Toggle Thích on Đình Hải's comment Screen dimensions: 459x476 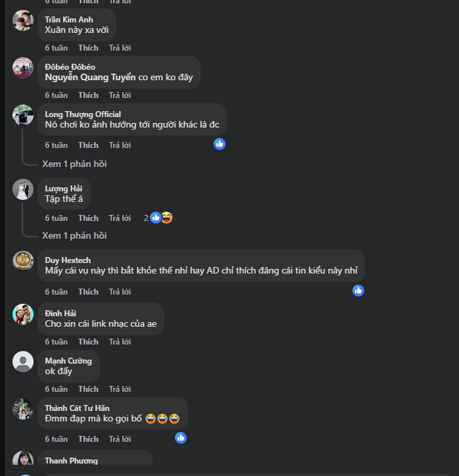pos(88,342)
